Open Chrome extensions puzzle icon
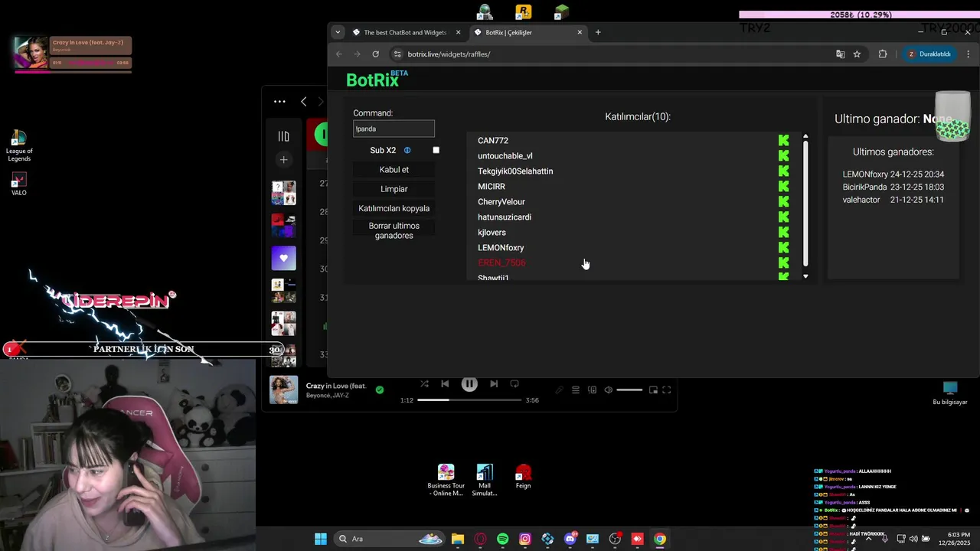This screenshot has width=980, height=551. 883,54
